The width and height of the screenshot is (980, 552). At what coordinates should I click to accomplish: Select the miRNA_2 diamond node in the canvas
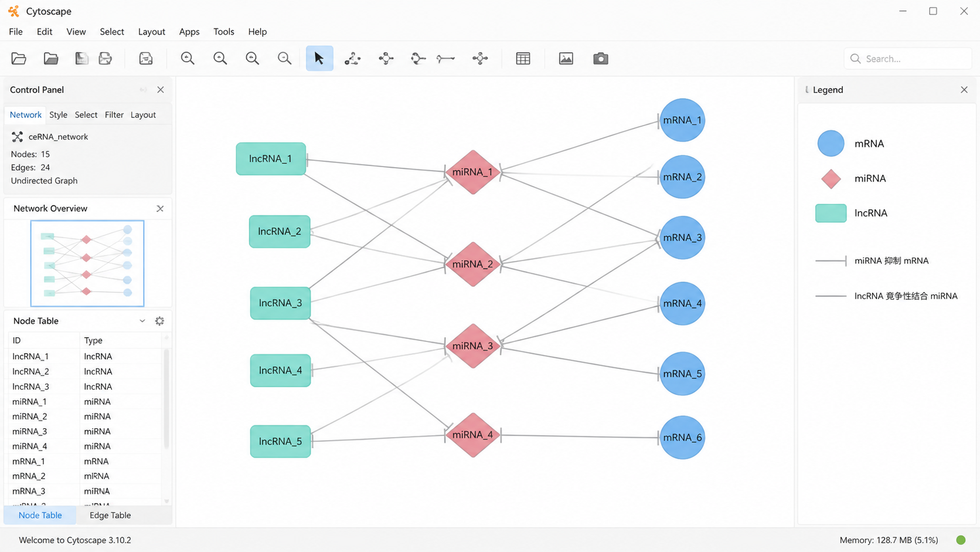(473, 265)
